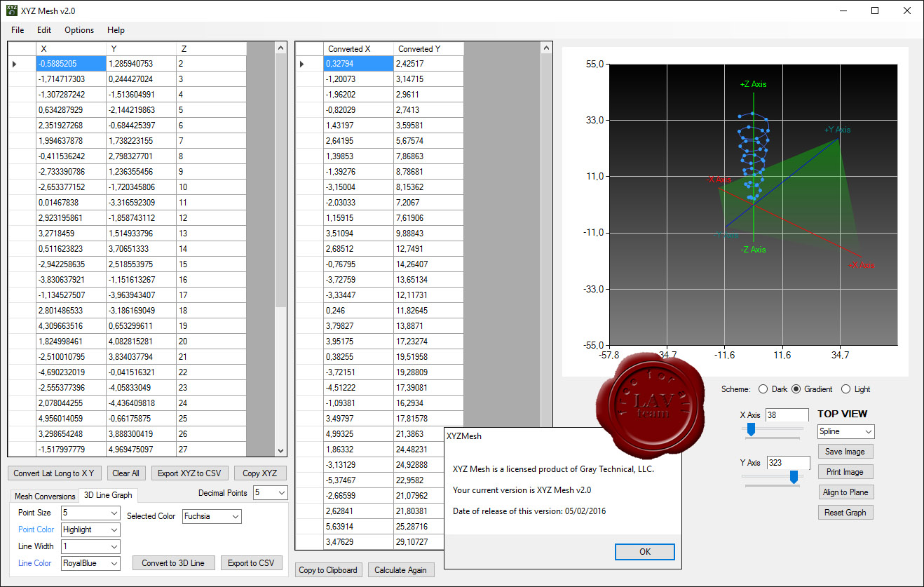Click the Converted Y column header
924x587 pixels.
point(428,48)
